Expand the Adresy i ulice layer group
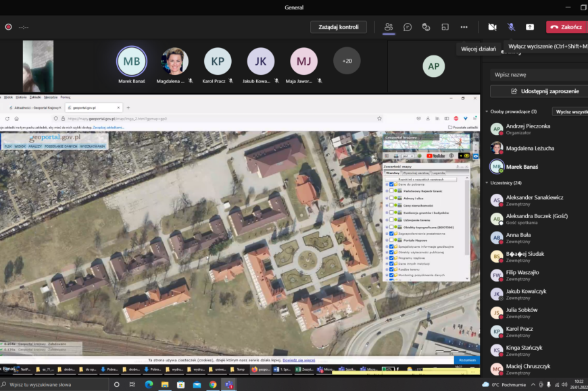 387,198
